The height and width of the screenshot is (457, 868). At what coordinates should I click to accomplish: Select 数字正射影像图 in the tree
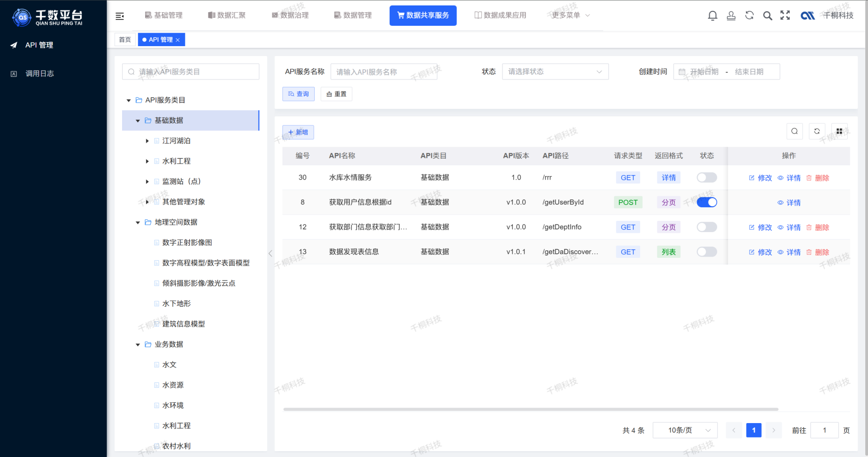point(187,243)
